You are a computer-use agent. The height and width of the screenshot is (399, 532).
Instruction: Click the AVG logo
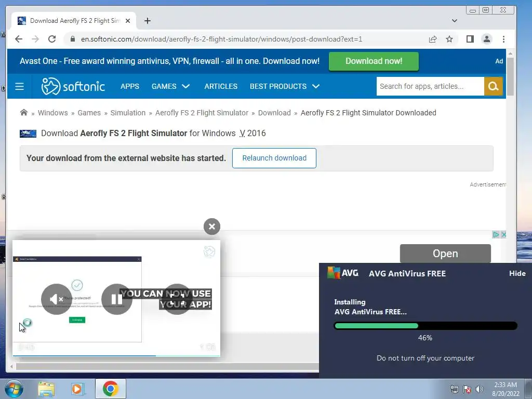(x=343, y=273)
